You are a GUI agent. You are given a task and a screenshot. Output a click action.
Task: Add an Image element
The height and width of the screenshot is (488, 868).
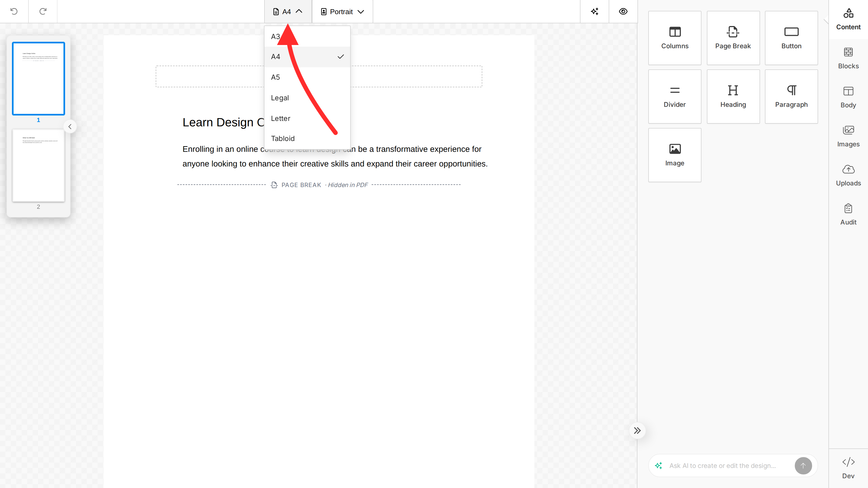[x=675, y=155]
